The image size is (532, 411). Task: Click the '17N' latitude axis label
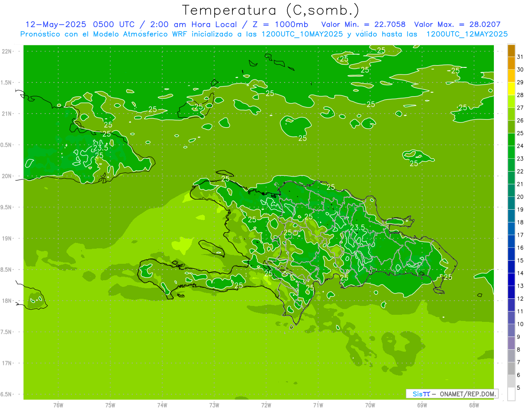(7, 363)
